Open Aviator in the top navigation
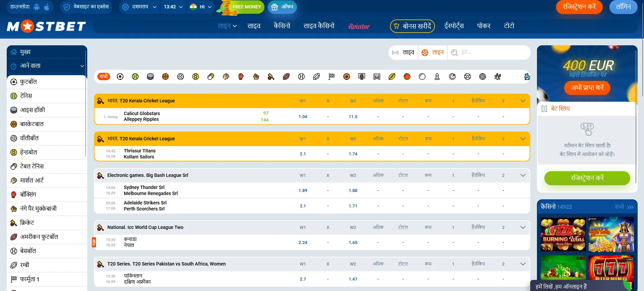 point(359,26)
